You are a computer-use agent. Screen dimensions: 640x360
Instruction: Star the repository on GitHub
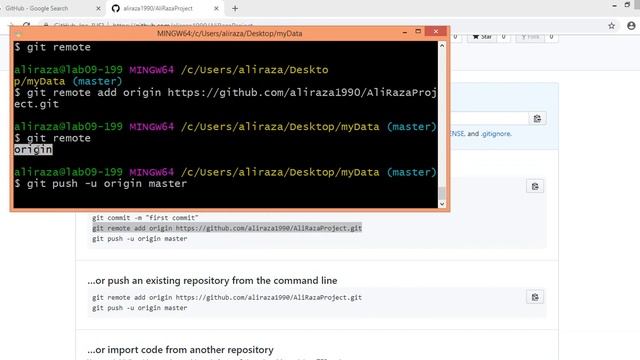click(x=482, y=37)
